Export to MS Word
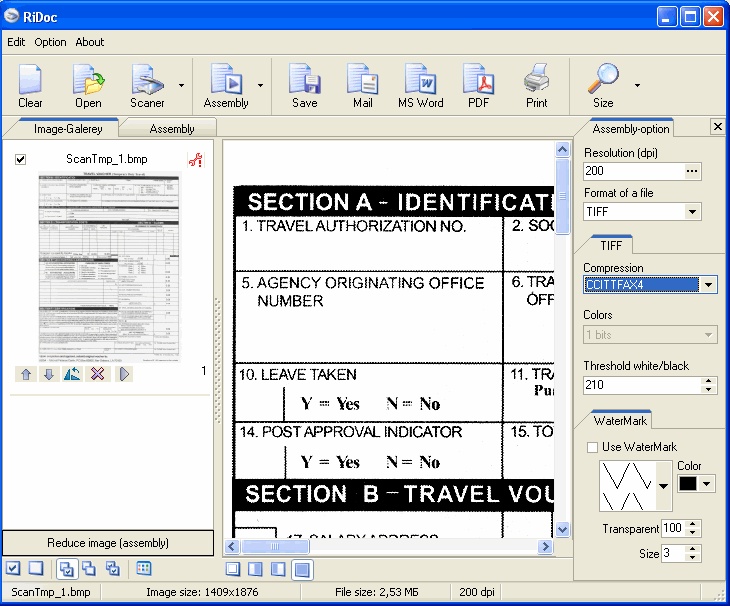The image size is (730, 606). click(420, 85)
